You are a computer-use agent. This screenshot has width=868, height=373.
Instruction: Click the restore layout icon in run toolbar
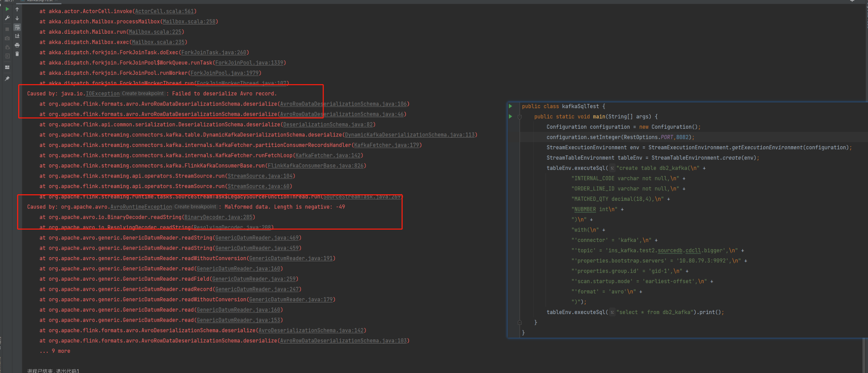tap(7, 67)
